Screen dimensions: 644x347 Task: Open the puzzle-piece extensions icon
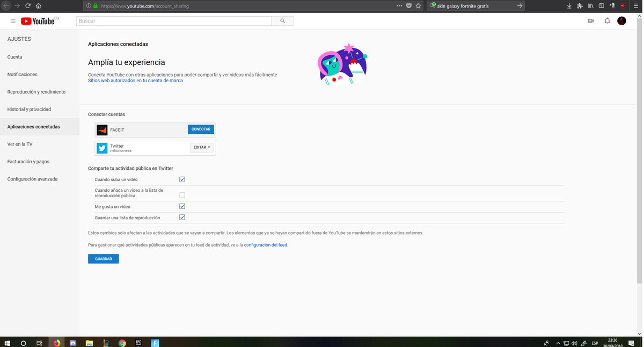point(580,6)
